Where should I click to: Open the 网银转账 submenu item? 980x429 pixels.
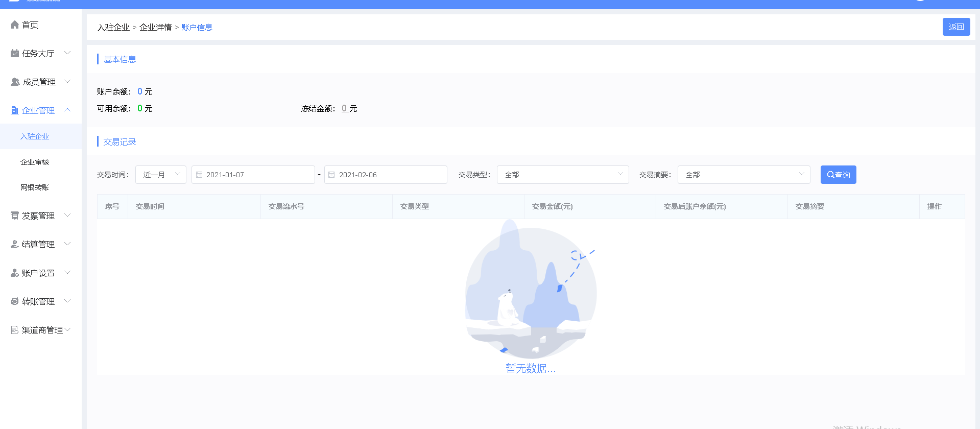coord(35,188)
